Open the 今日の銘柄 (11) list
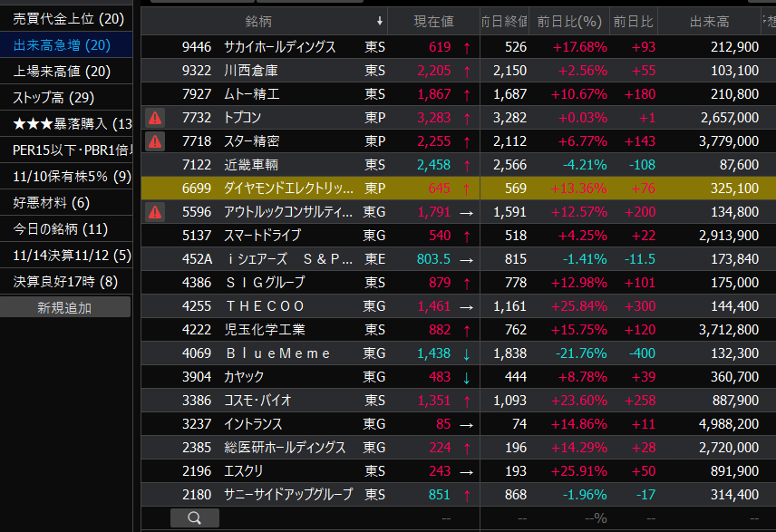Screen dimensions: 776x532 point(60,229)
